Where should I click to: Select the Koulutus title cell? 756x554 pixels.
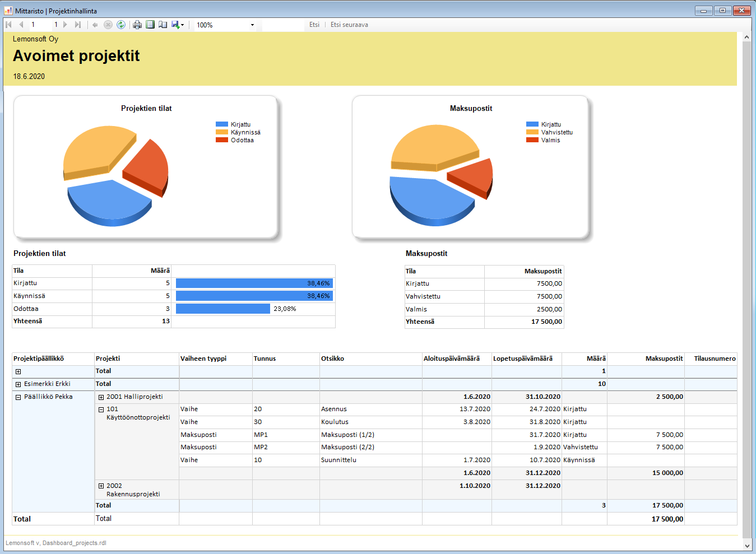(x=370, y=422)
